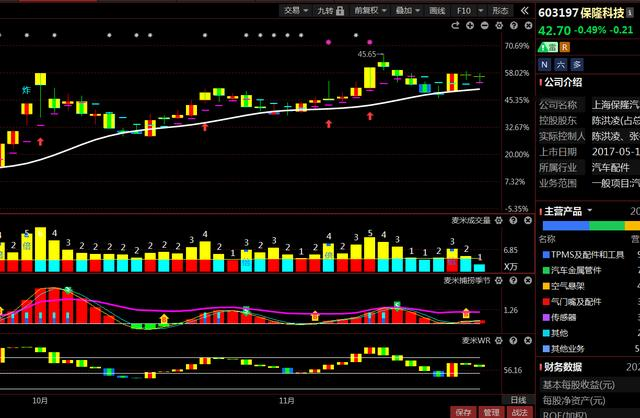Click the blue segment of product bar
The height and width of the screenshot is (418, 640).
[566, 226]
